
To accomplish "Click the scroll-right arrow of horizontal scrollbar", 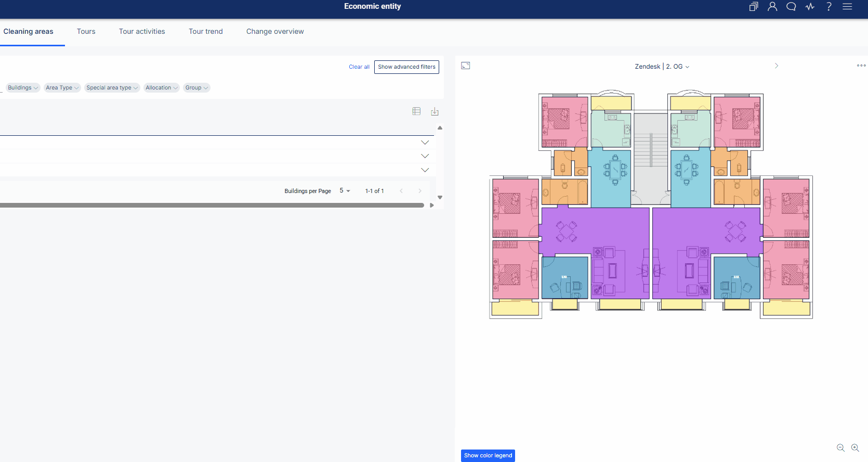I will coord(431,206).
